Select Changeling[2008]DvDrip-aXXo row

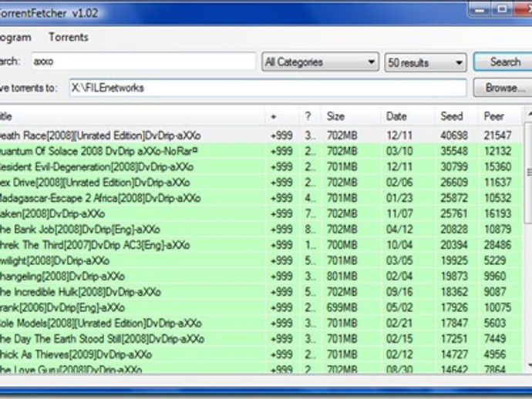tap(261, 276)
